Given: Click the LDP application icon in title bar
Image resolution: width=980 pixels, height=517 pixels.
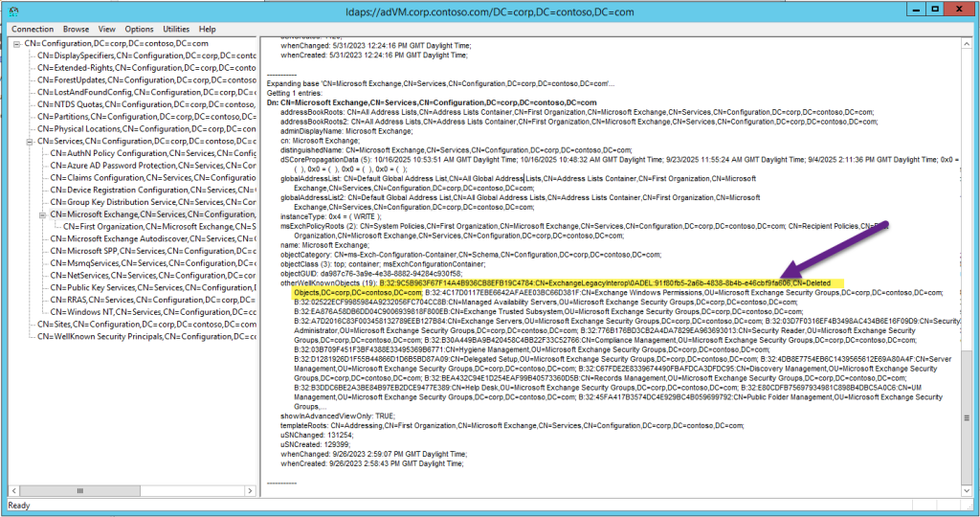Looking at the screenshot, I should 12,10.
